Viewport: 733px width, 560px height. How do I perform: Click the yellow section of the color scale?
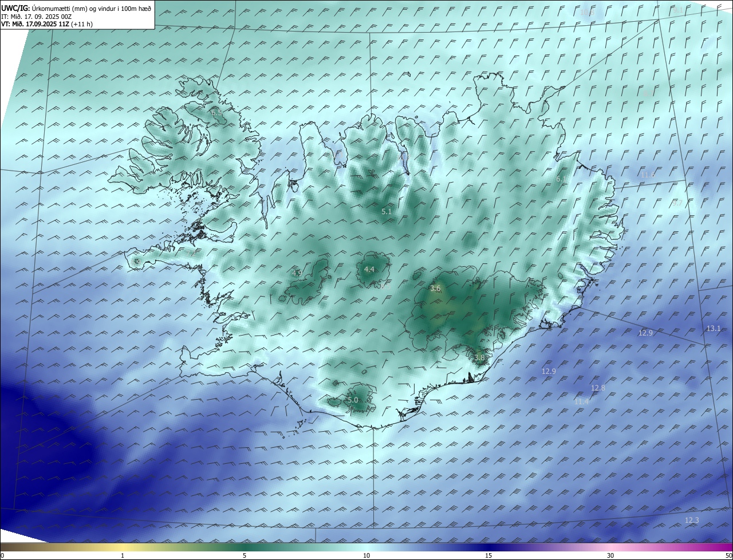[x=123, y=547]
